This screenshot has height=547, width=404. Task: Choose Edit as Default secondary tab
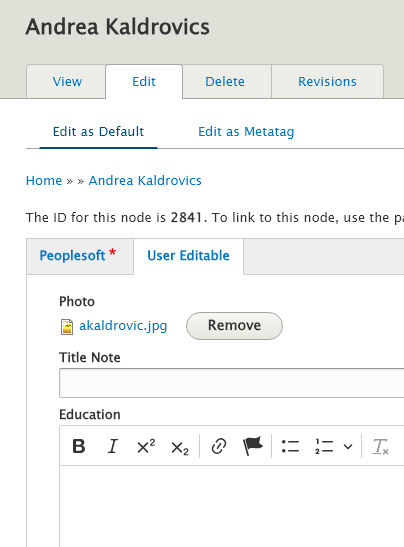(x=98, y=132)
